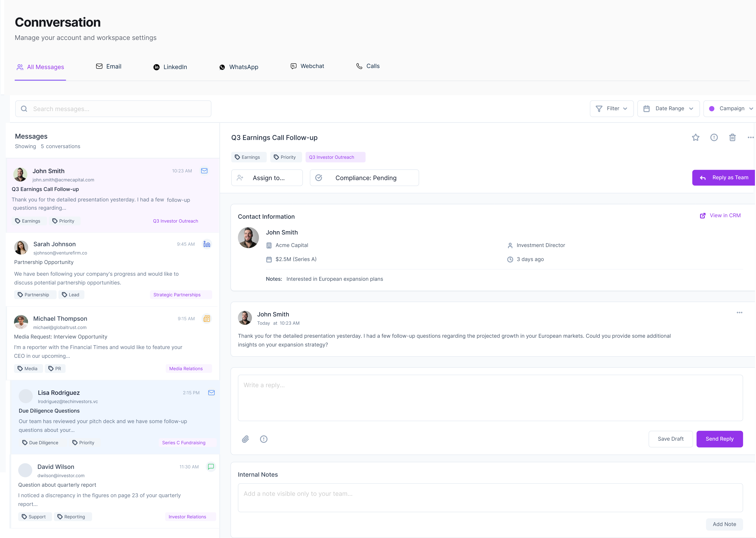
Task: Click the LinkedIn icon on Sarah Johnson's conversation
Action: [x=207, y=244]
